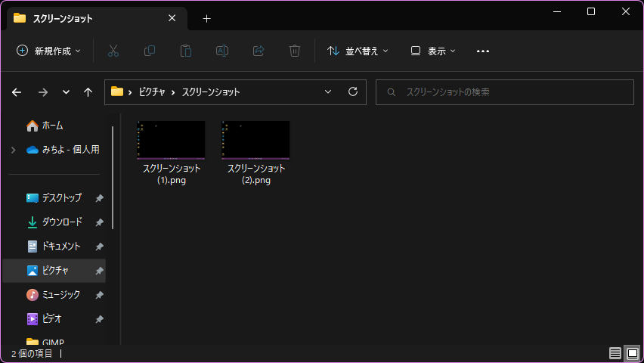Image resolution: width=644 pixels, height=363 pixels.
Task: Click ピクチャ in the address breadcrumb
Action: (152, 92)
